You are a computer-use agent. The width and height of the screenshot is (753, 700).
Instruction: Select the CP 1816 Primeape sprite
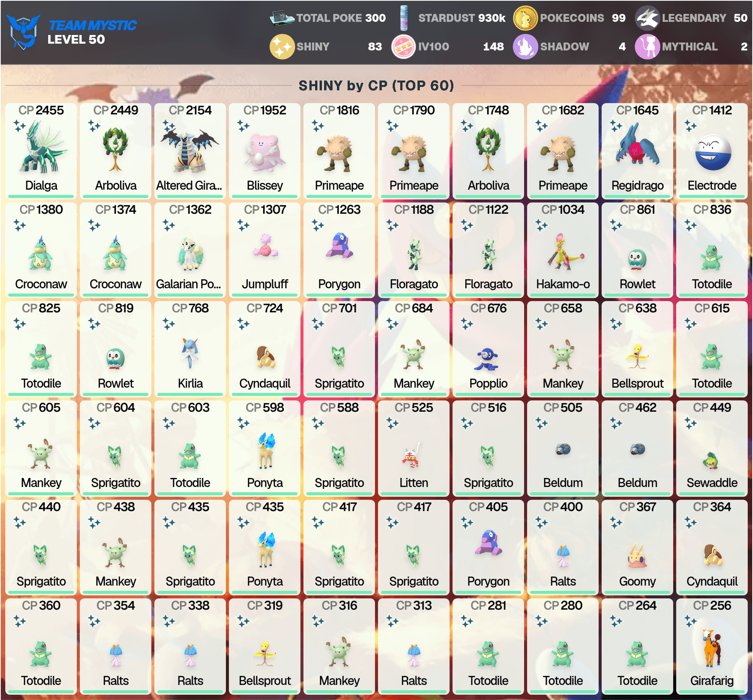334,154
